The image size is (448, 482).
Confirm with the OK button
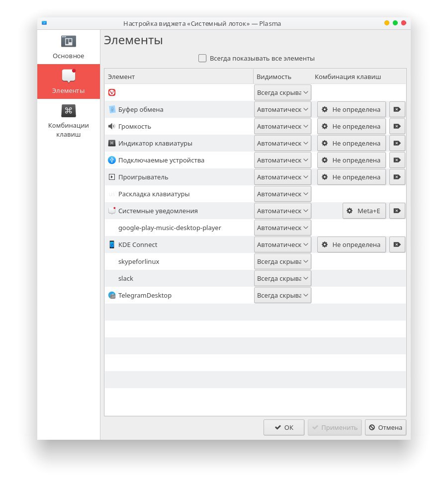click(x=284, y=427)
